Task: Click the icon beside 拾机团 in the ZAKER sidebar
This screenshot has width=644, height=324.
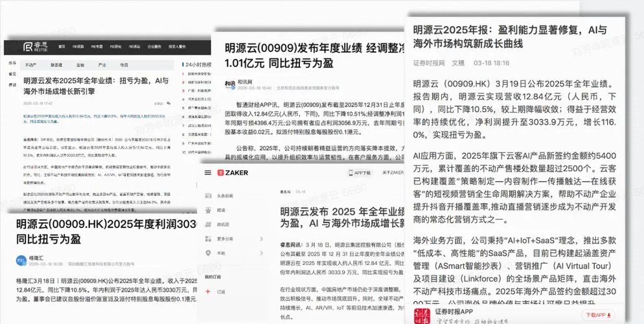Action: (x=208, y=224)
